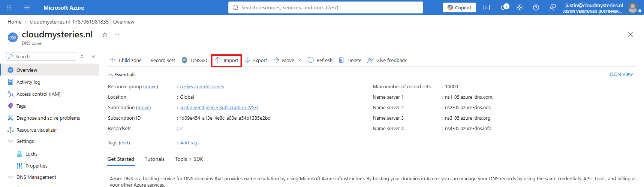Screen dimensions: 644x187
Task: Click Export in the toolbar
Action: tap(256, 60)
